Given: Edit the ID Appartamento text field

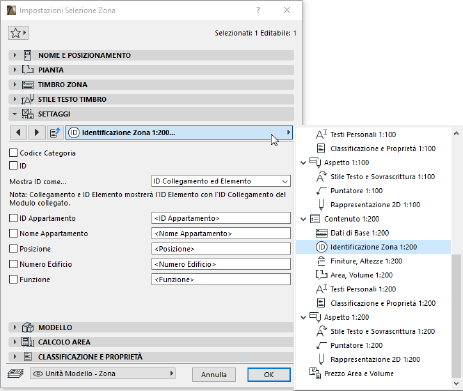Looking at the screenshot, I should point(221,218).
